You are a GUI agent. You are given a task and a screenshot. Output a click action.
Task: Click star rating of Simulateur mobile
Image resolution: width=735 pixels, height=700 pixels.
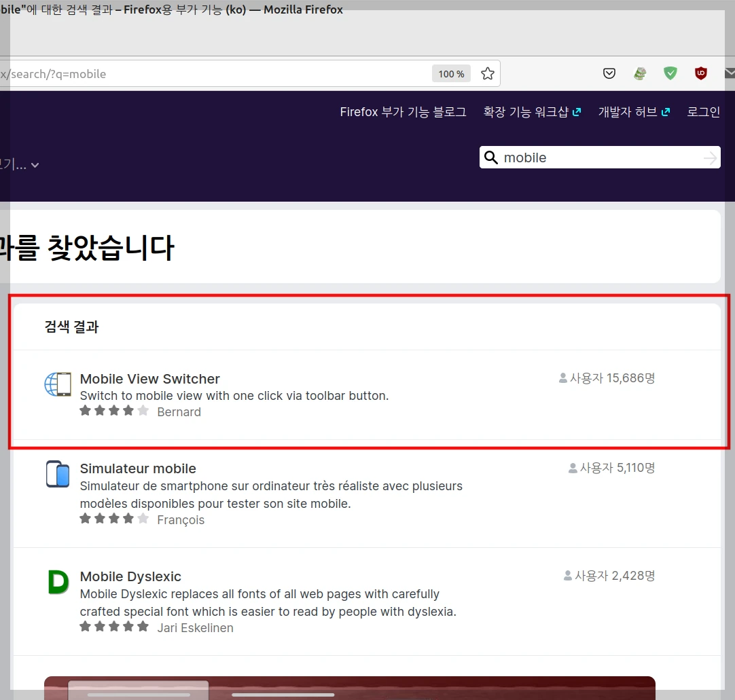(114, 519)
